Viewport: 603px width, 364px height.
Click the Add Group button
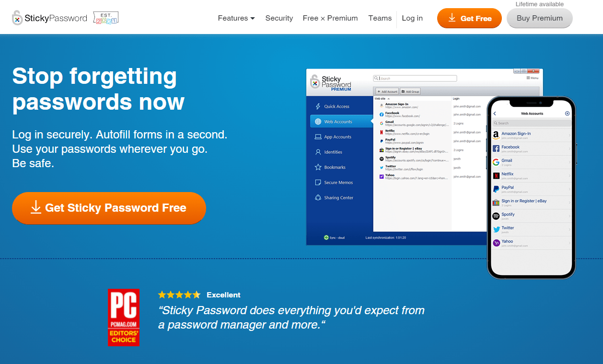(410, 91)
